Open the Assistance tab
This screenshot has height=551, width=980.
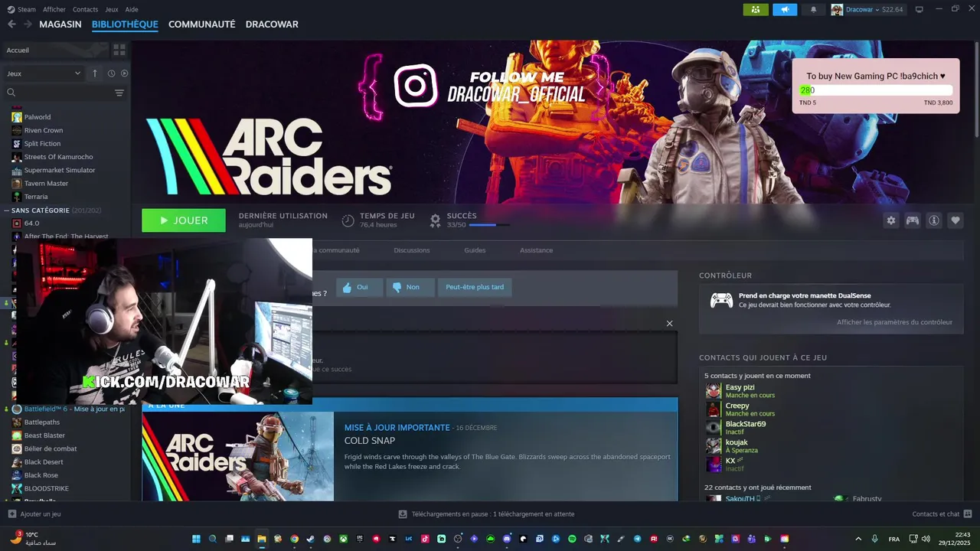click(536, 250)
